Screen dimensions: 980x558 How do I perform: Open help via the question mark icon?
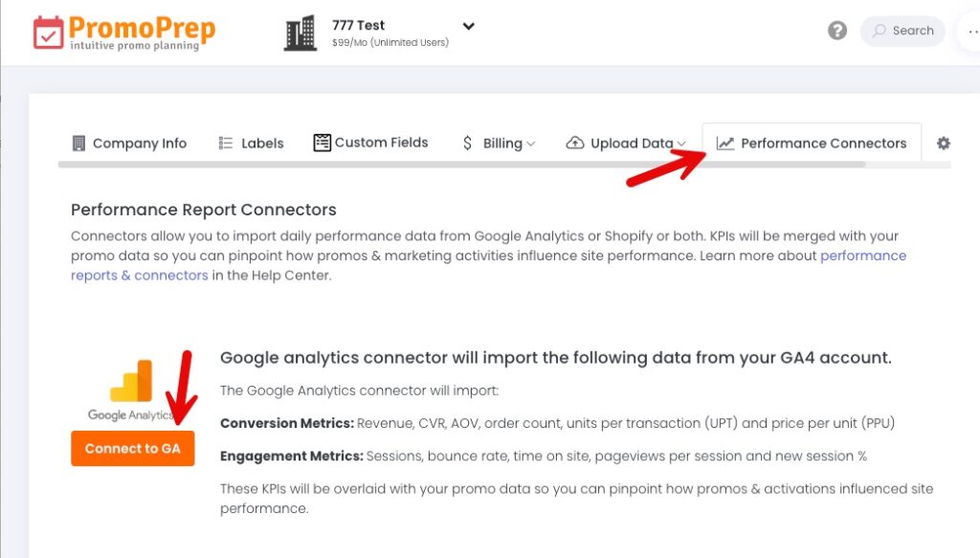coord(836,31)
